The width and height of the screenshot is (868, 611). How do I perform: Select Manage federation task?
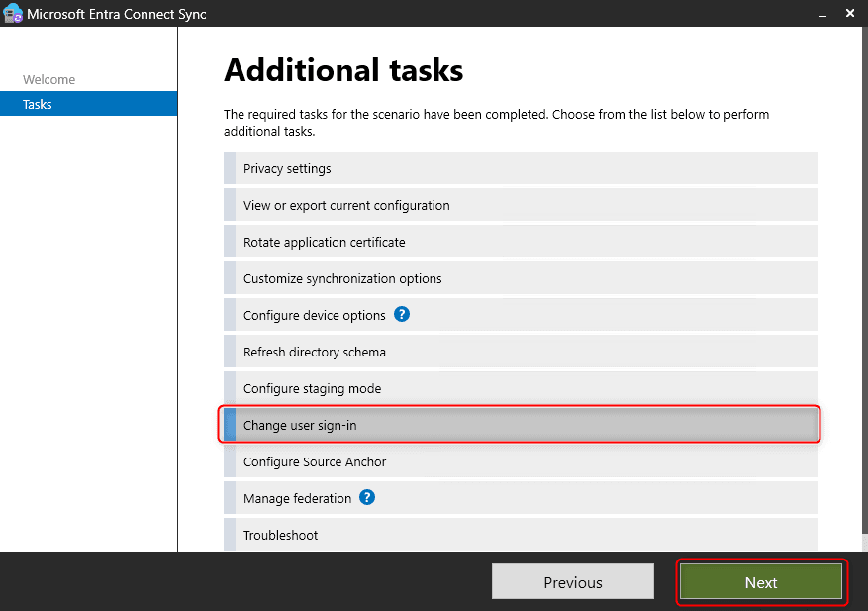[297, 498]
